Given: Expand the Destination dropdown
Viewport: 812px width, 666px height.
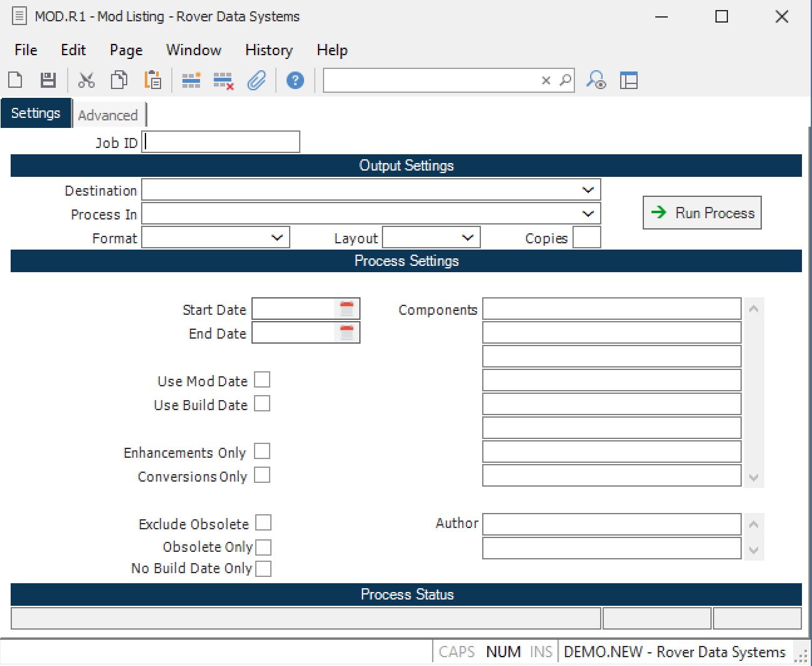Looking at the screenshot, I should click(x=588, y=190).
